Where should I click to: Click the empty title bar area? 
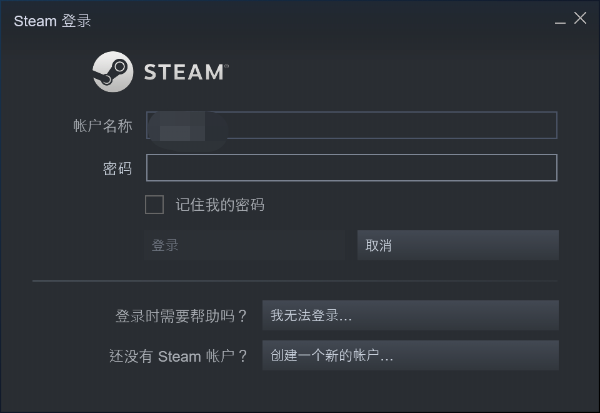321,20
